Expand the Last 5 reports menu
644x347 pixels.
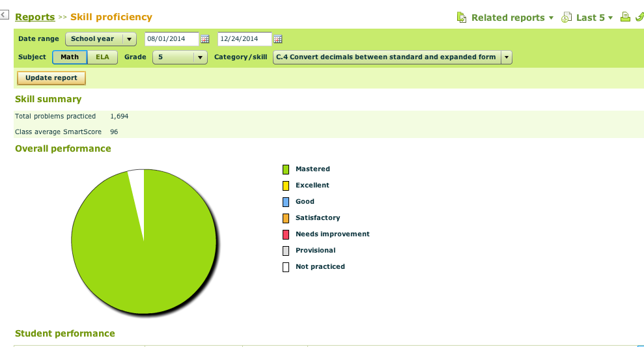[x=595, y=18]
